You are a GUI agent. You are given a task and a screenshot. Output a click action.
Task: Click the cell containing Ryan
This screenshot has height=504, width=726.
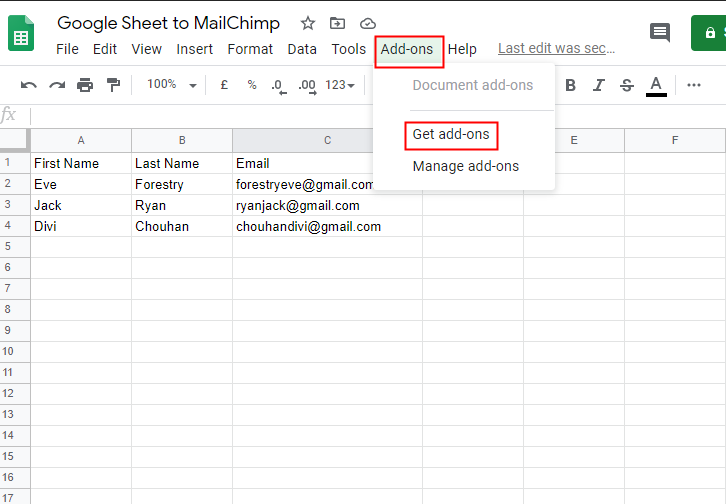pos(182,205)
